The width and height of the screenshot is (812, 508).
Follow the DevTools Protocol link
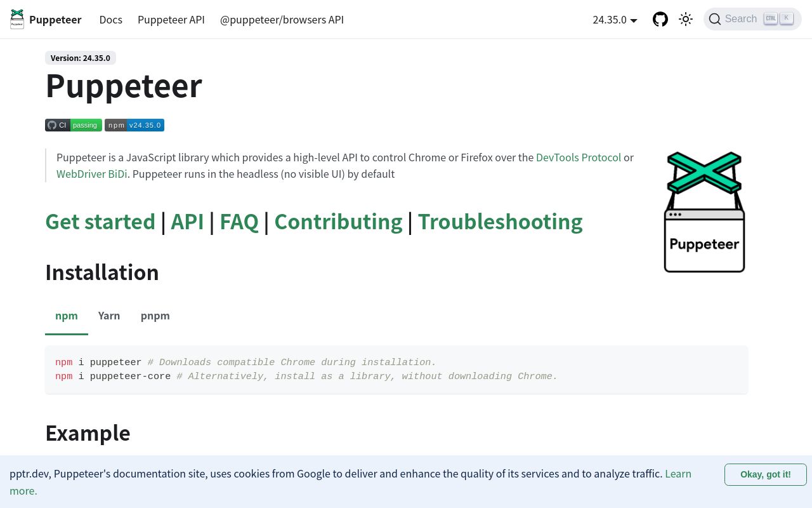[579, 157]
